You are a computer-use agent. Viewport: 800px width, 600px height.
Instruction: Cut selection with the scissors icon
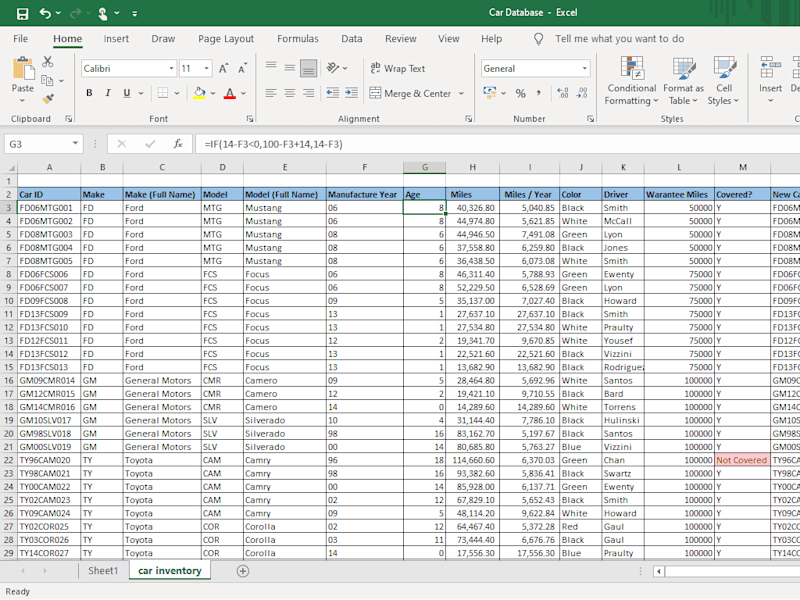[x=47, y=62]
